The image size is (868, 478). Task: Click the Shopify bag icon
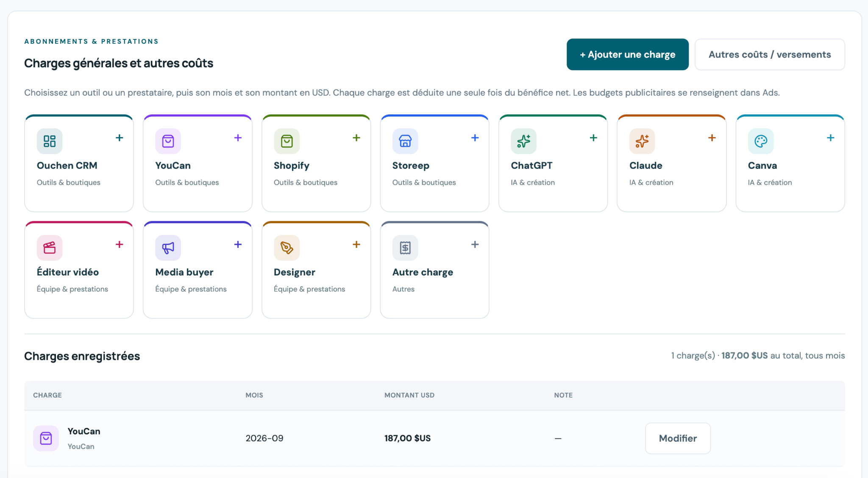coord(287,141)
